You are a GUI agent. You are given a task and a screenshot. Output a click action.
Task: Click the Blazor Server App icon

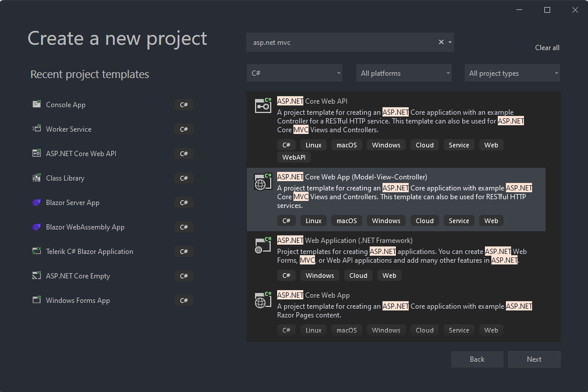pyautogui.click(x=36, y=203)
